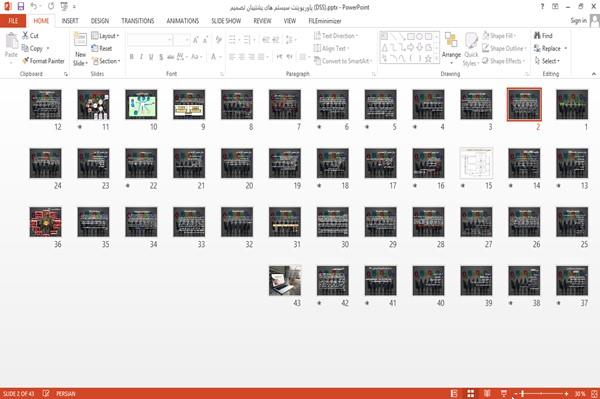Toggle Italic formatting
Screen dimensions: 600x399
[x=141, y=57]
